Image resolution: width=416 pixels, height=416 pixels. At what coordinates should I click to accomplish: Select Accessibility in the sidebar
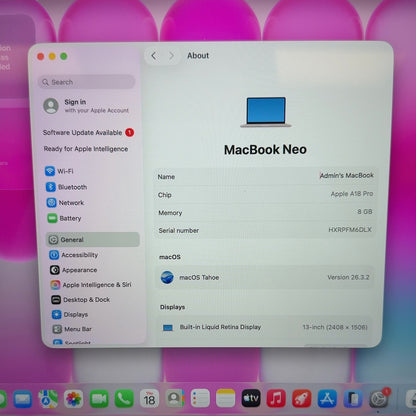coord(74,255)
